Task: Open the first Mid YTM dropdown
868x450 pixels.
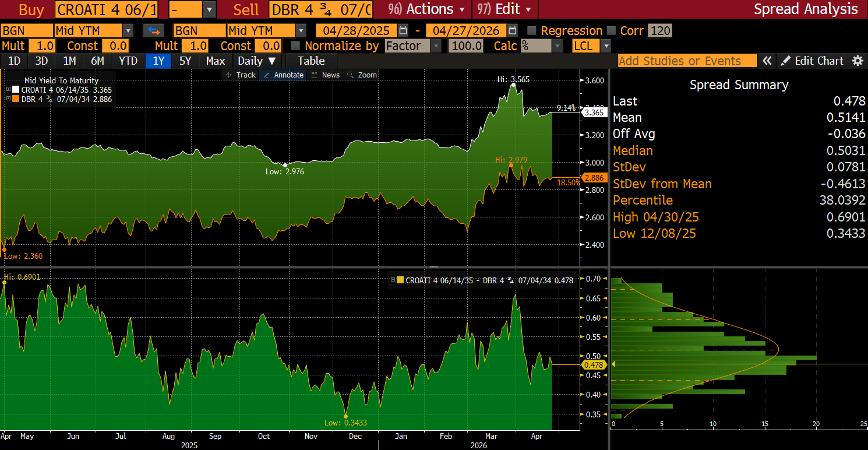Action: tap(128, 31)
